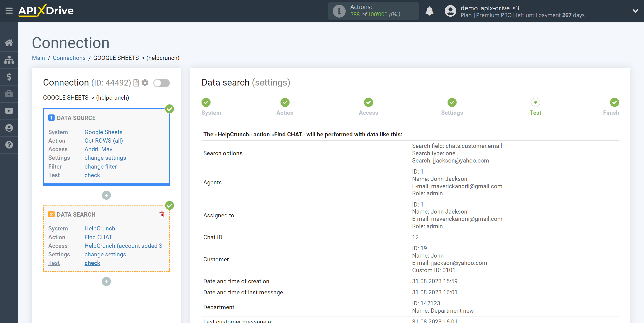Go to Settings step

[452, 102]
